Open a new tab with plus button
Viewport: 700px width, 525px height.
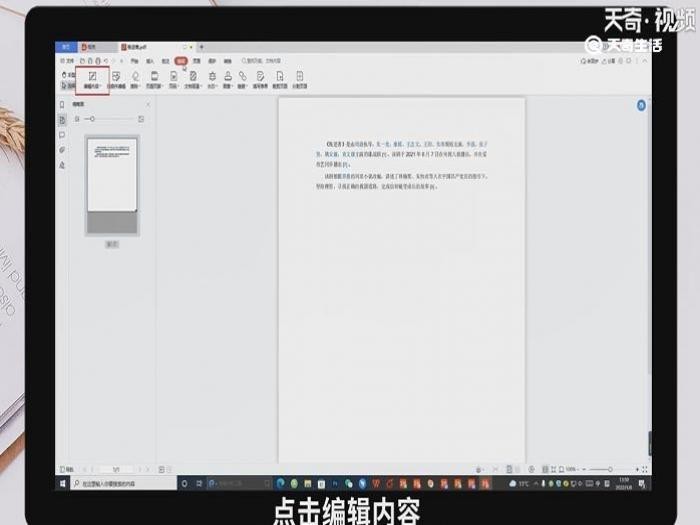tap(201, 47)
